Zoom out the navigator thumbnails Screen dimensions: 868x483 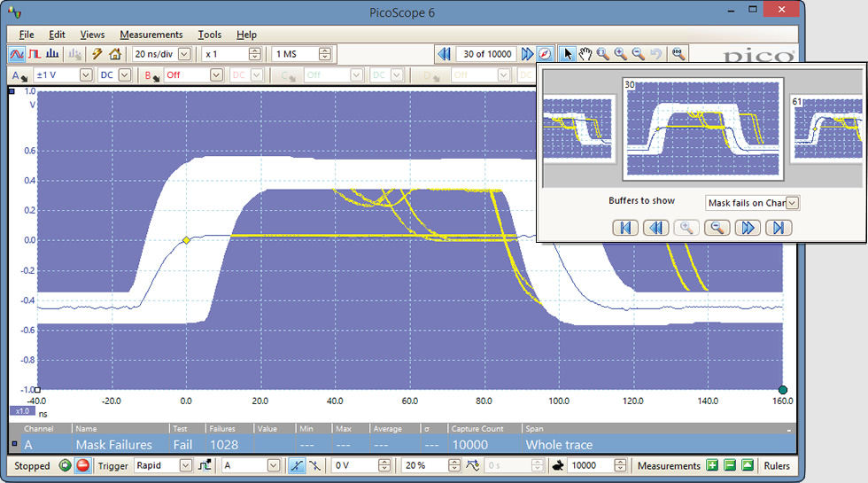(x=717, y=228)
